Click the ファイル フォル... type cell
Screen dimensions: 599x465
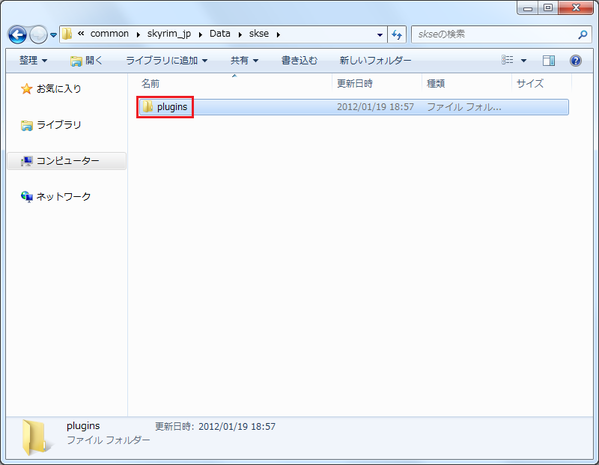click(x=464, y=107)
